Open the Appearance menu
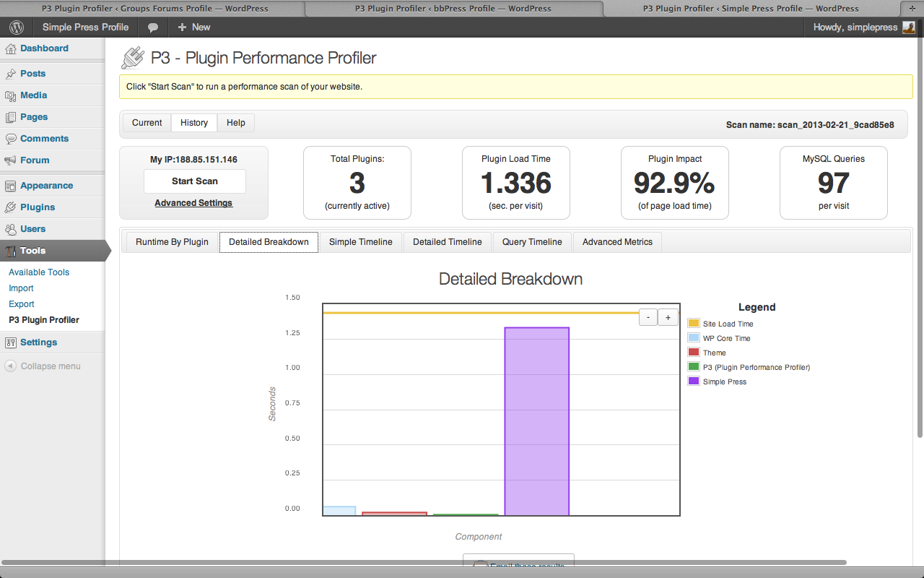The width and height of the screenshot is (924, 578). [47, 186]
